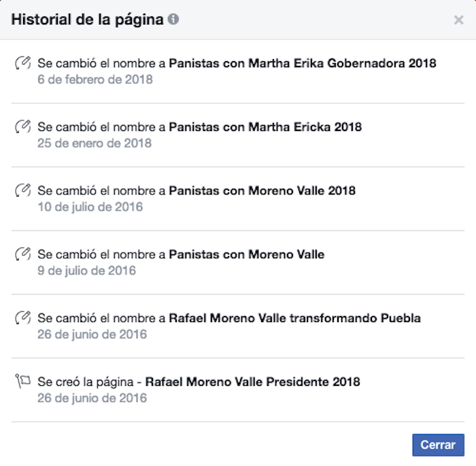
Task: Click the edit icon for Martha Erika Gobernadora entry
Action: (x=22, y=64)
